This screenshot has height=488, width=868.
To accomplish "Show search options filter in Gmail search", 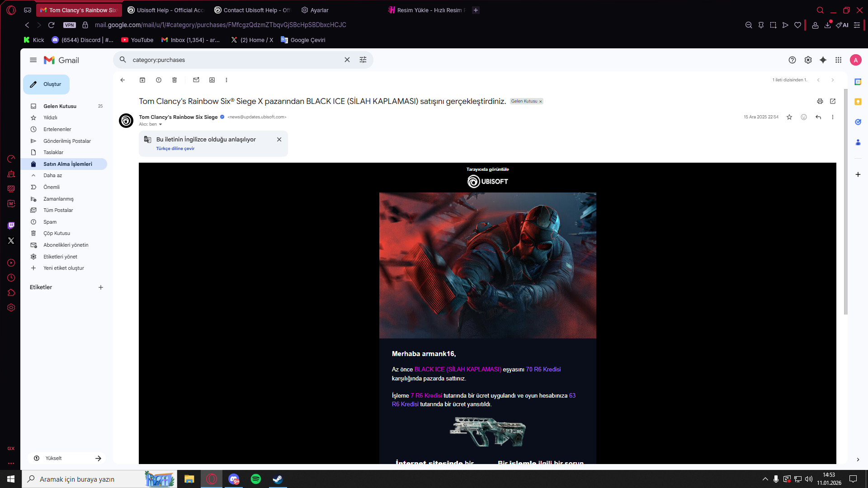I will point(363,60).
